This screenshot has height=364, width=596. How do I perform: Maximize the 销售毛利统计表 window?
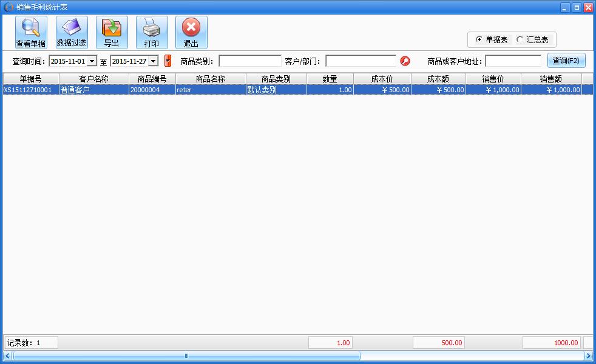(x=577, y=8)
